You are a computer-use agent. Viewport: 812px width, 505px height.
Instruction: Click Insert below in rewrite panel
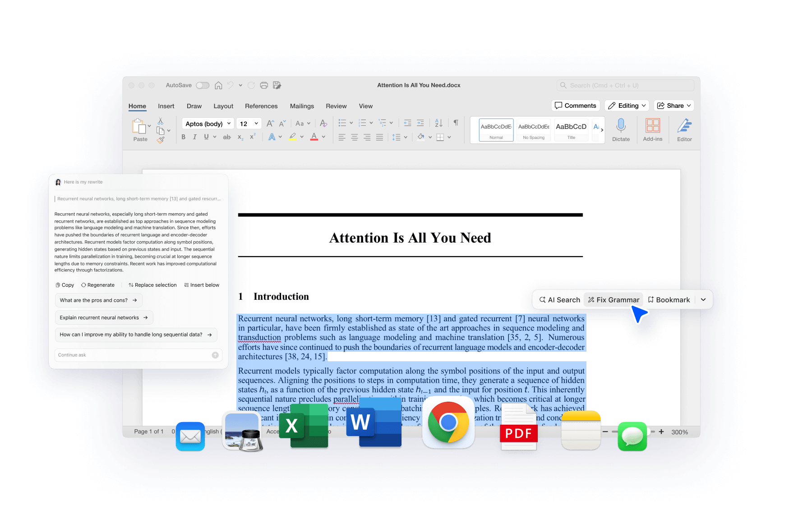(x=202, y=285)
